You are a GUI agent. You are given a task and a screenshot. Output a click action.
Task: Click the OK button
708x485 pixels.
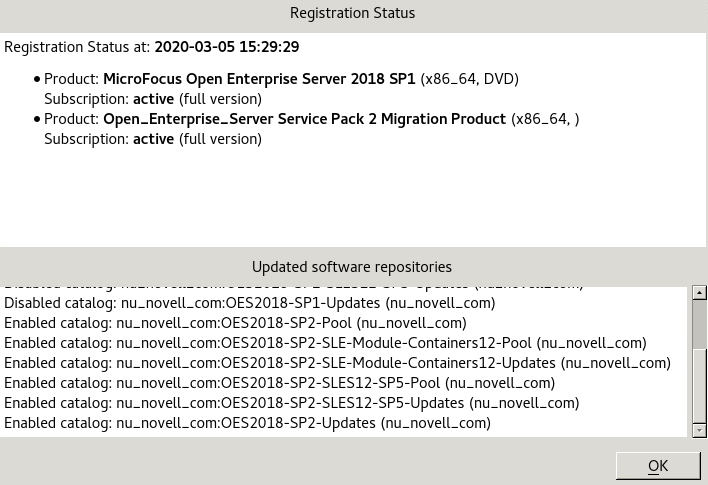click(657, 466)
